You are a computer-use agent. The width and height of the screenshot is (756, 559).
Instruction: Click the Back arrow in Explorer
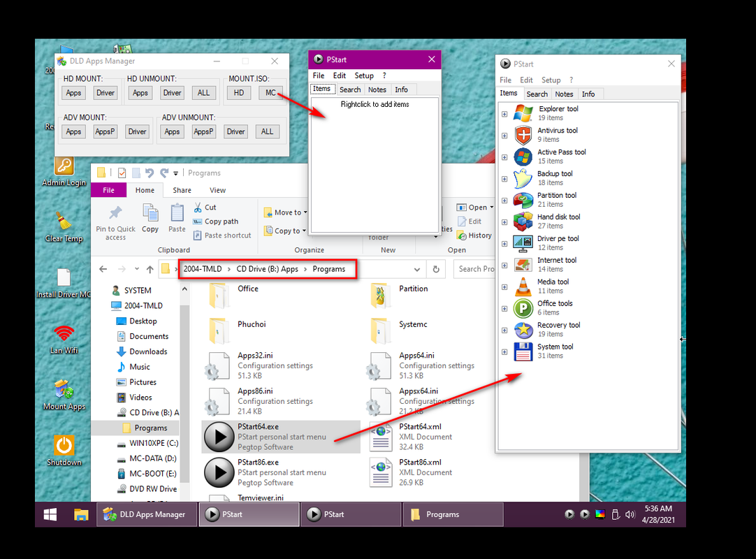(x=103, y=269)
